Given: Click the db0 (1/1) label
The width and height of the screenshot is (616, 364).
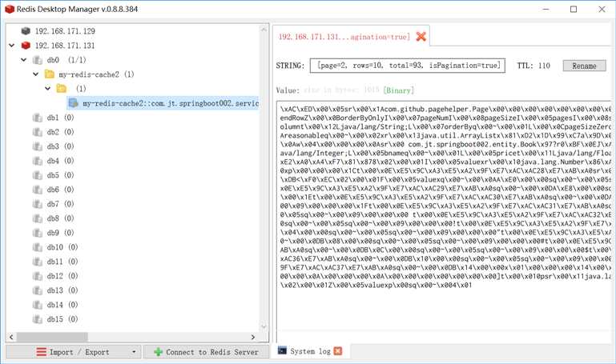Looking at the screenshot, I should click(66, 60).
